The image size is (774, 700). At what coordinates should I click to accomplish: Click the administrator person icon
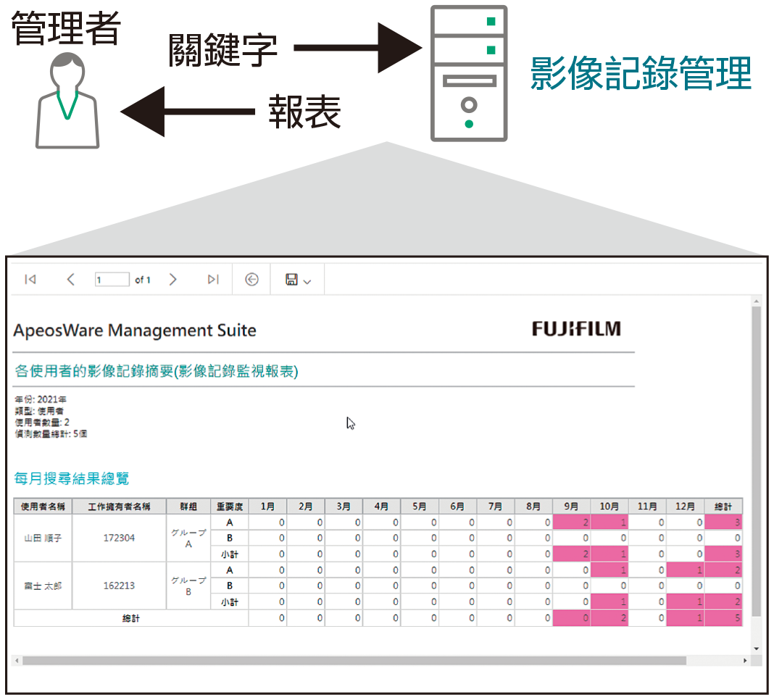67,101
